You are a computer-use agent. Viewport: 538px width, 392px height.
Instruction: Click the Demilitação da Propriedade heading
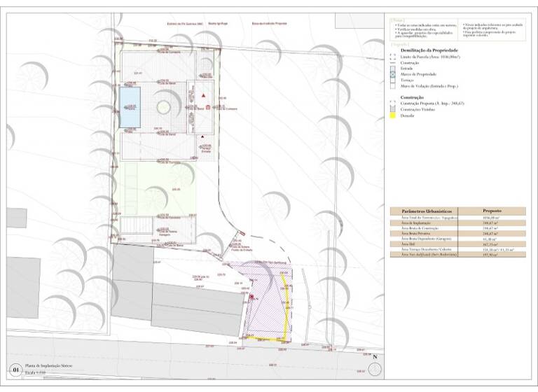(429, 50)
